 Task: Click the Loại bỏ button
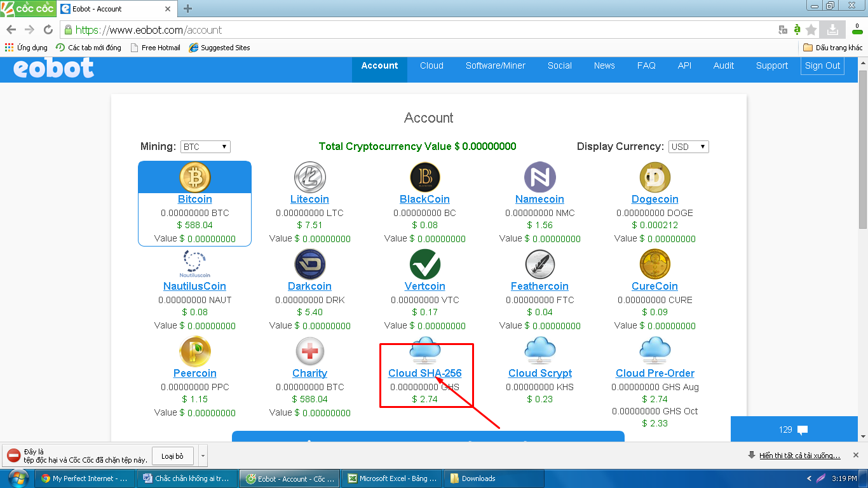click(x=172, y=456)
